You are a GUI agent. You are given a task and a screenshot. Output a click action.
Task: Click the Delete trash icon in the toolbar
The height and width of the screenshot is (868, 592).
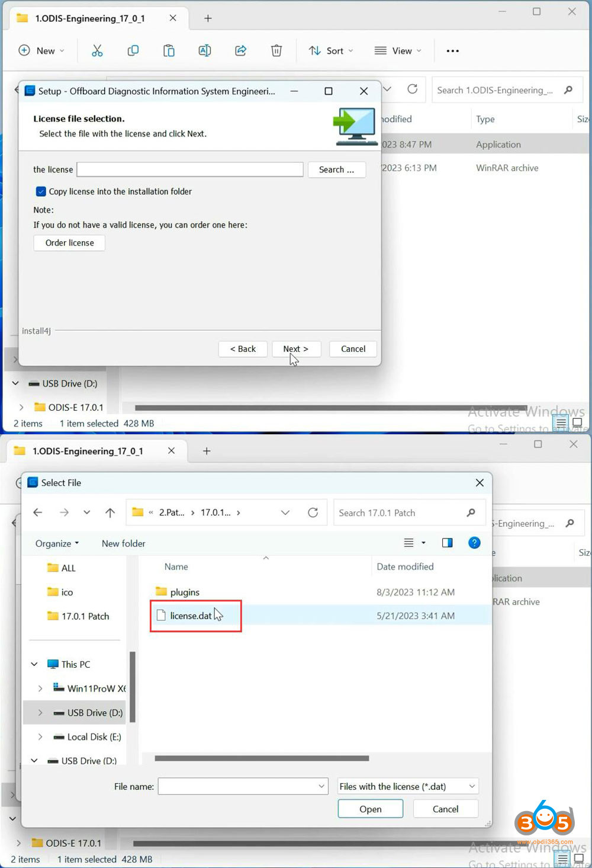[x=276, y=50]
